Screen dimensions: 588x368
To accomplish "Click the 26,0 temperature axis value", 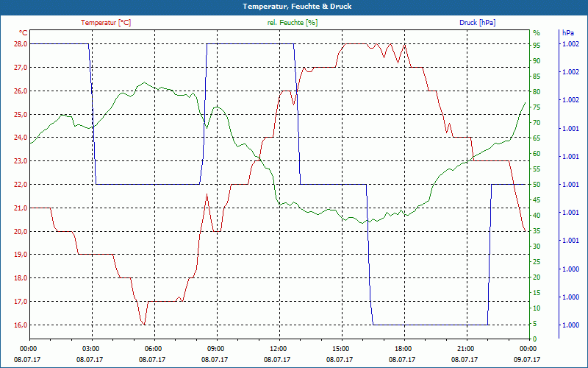I will coord(21,91).
